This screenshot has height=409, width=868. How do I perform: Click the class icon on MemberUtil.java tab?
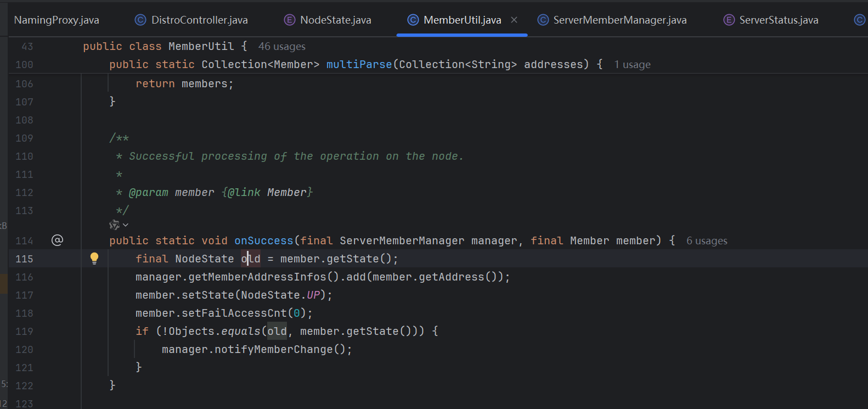tap(413, 20)
